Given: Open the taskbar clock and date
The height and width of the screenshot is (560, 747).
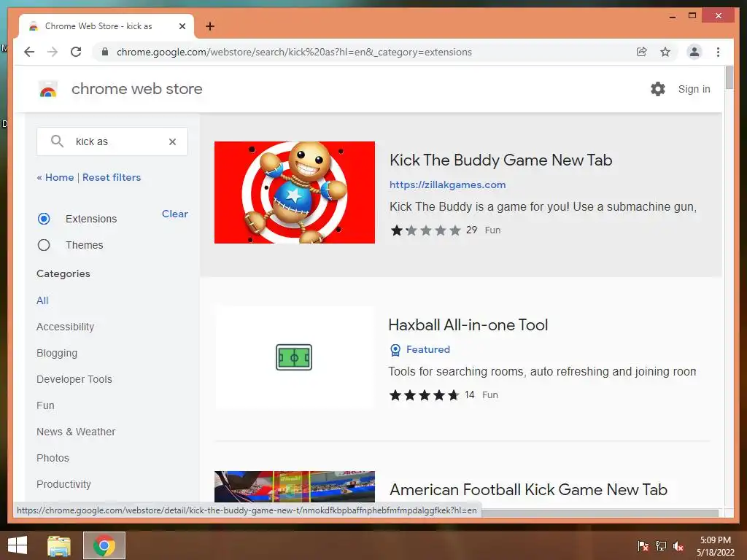Looking at the screenshot, I should [715, 546].
